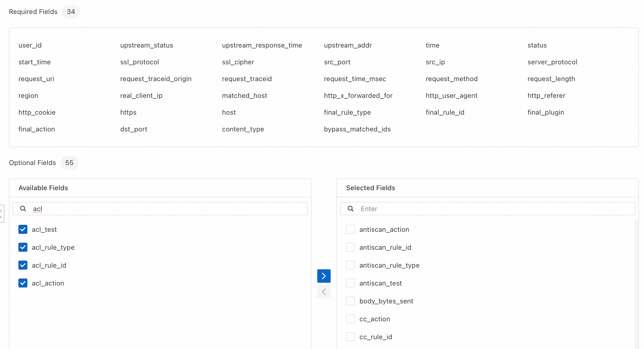
Task: Uncheck the acl_rule_type checkbox
Action: coord(23,247)
